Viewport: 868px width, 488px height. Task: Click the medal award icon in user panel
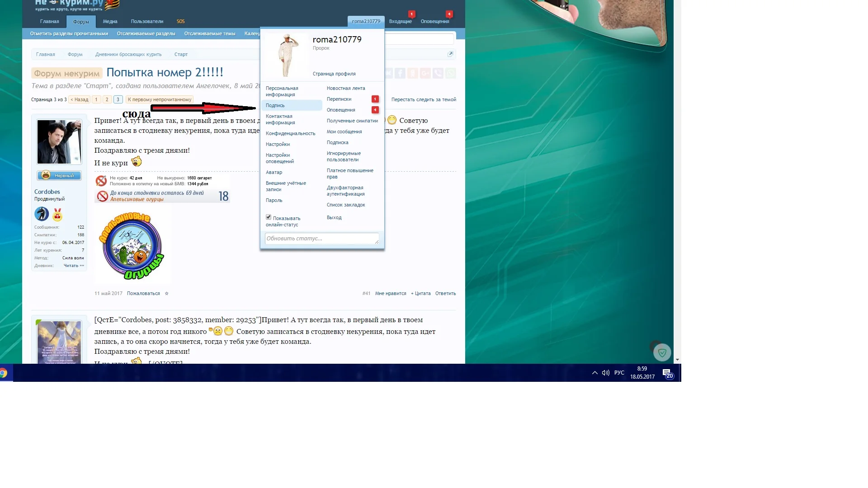coord(57,215)
